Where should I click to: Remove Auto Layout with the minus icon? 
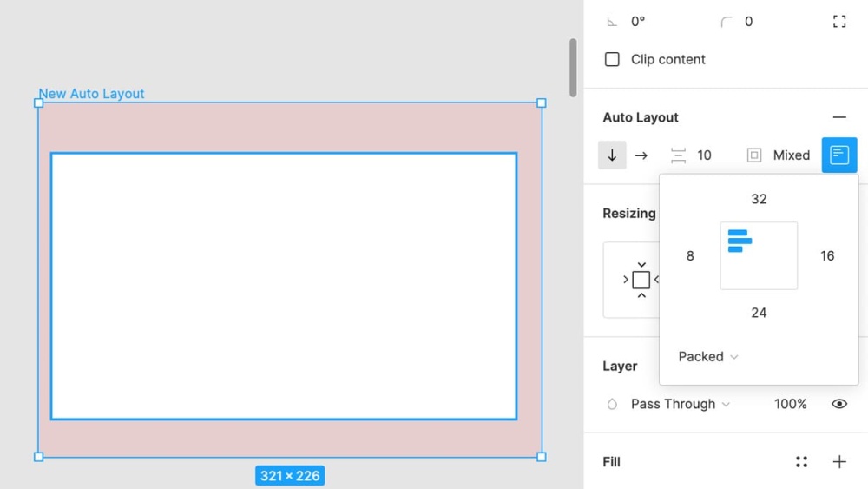[x=838, y=117]
